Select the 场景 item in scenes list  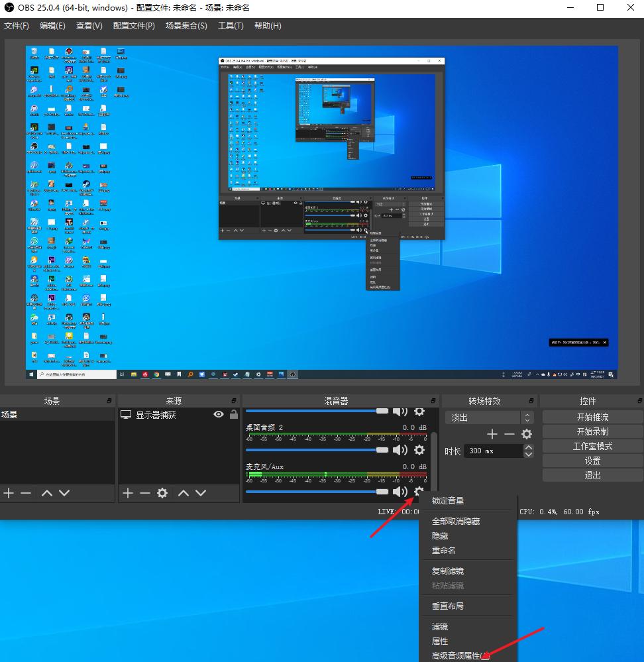pyautogui.click(x=58, y=415)
